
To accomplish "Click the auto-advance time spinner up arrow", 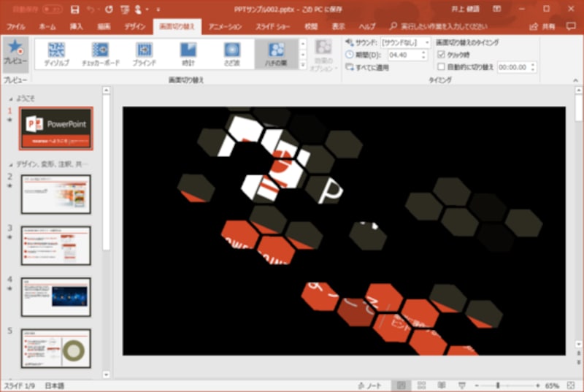I will (x=533, y=65).
